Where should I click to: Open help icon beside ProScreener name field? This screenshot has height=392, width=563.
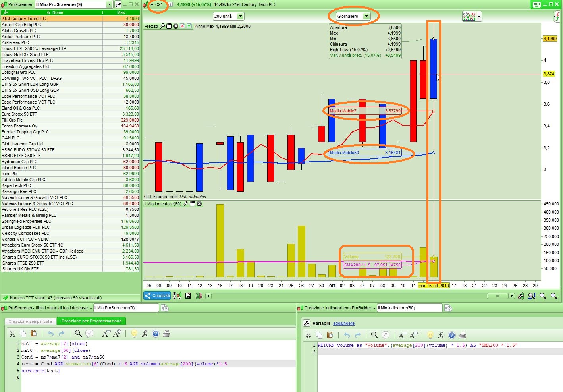[165, 308]
